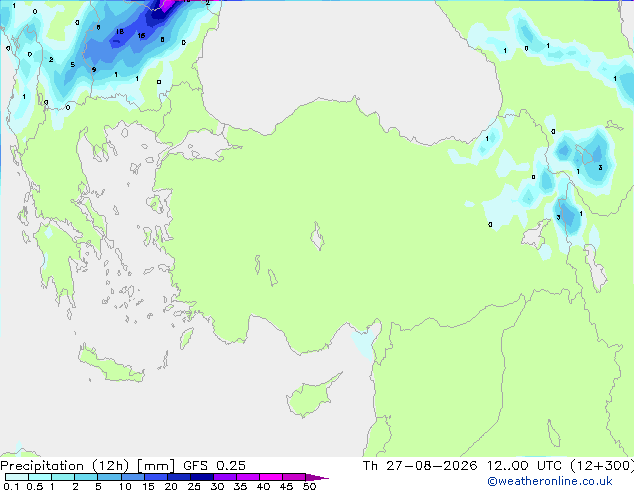Click the '(12+300)' forecast offset text
Viewport: 634px width, 490px height.
coord(602,466)
